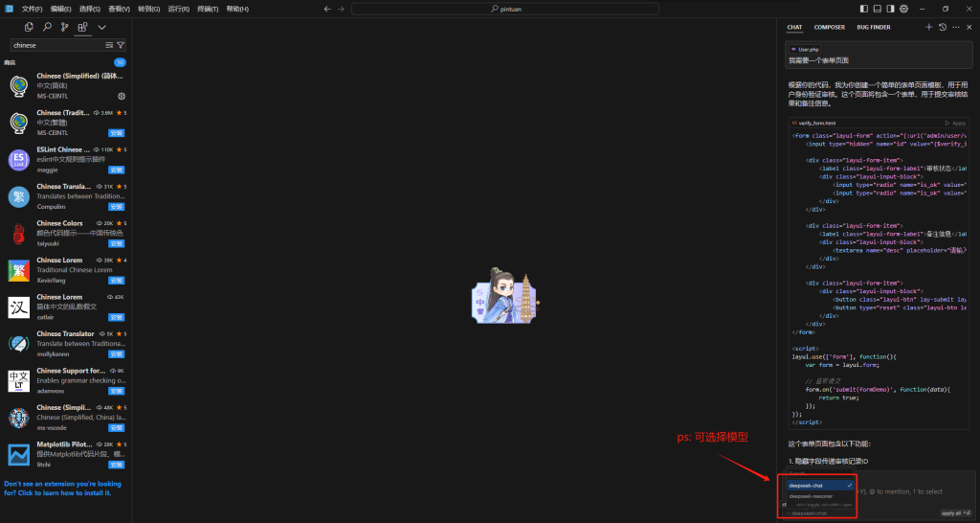Install the Chinese Translator by mollykannn
The height and width of the screenshot is (523, 980).
click(116, 354)
